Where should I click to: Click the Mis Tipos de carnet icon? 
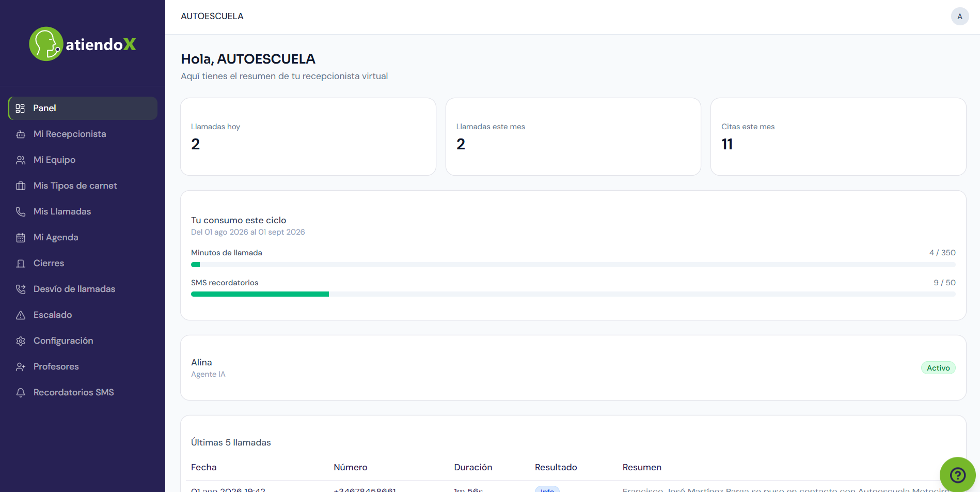pos(21,186)
